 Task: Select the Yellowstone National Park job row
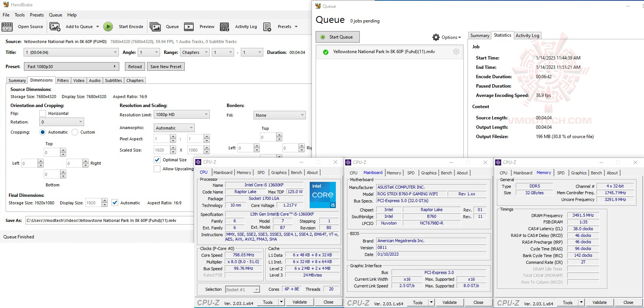click(x=390, y=52)
